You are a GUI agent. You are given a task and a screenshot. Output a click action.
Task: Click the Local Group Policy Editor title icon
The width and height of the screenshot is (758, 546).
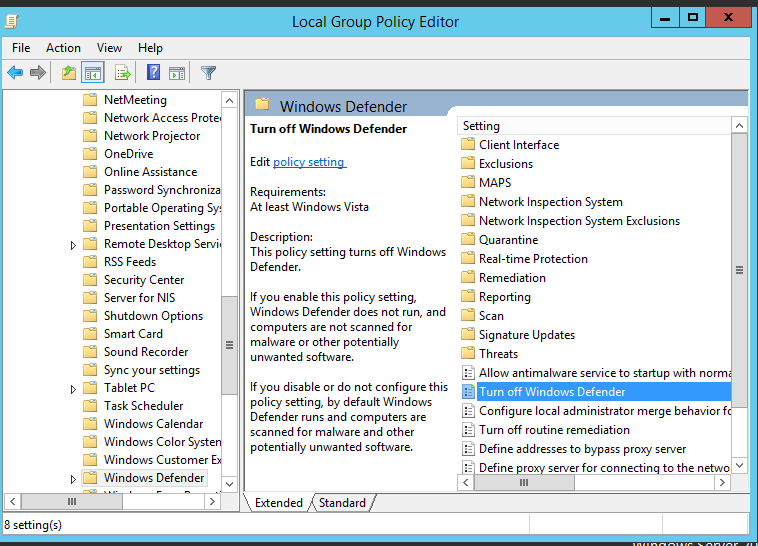(12, 21)
